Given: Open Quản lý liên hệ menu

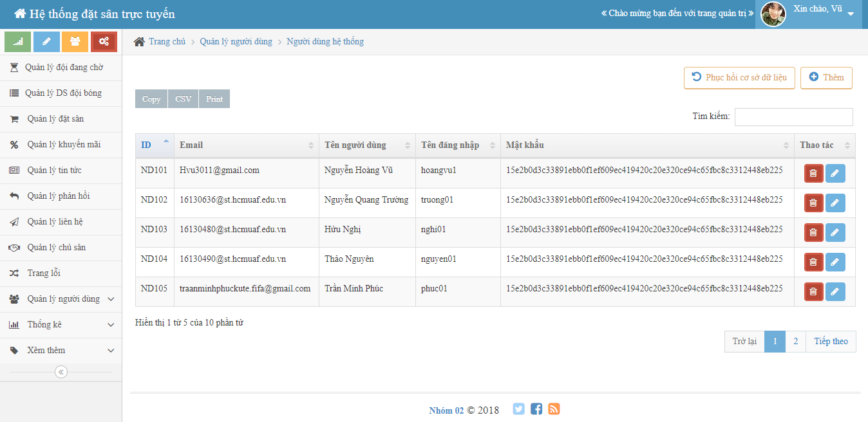Looking at the screenshot, I should click(x=61, y=222).
